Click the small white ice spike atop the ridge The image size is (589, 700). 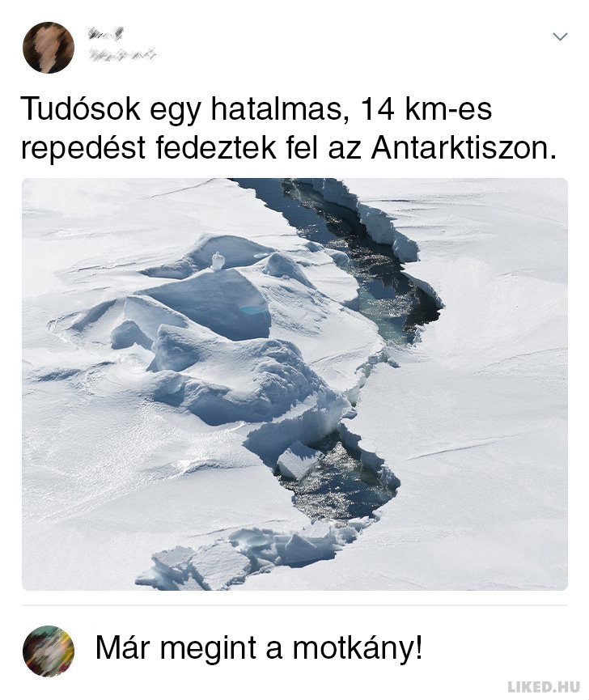(218, 261)
